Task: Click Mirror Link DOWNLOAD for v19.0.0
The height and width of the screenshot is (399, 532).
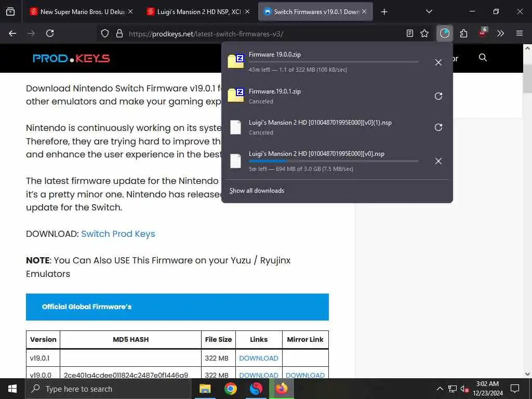Action: [x=305, y=375]
